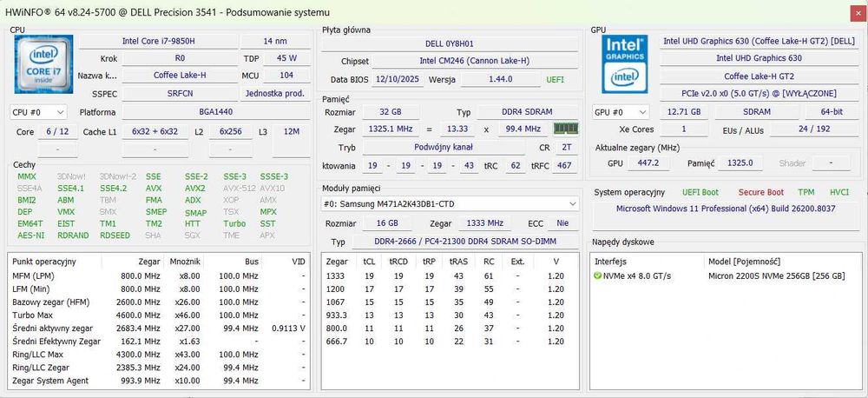The image size is (868, 398).
Task: Select the BGA1440 platform field
Action: click(x=215, y=112)
